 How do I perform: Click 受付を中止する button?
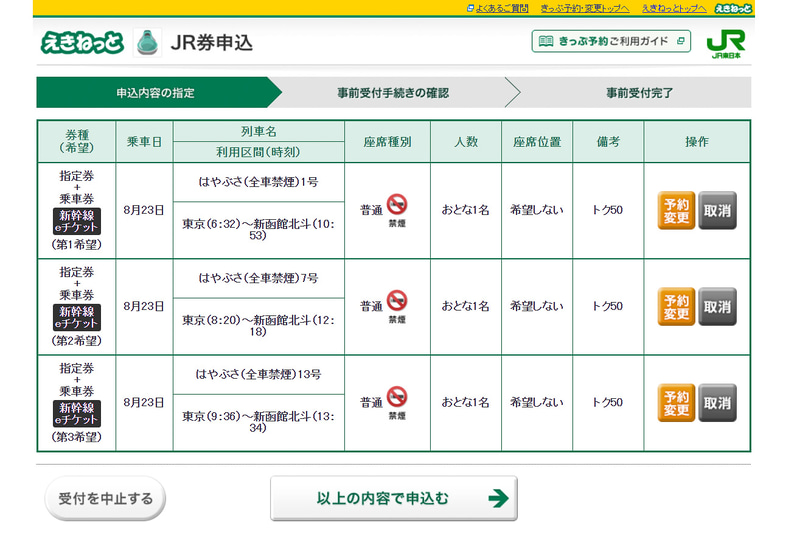106,498
